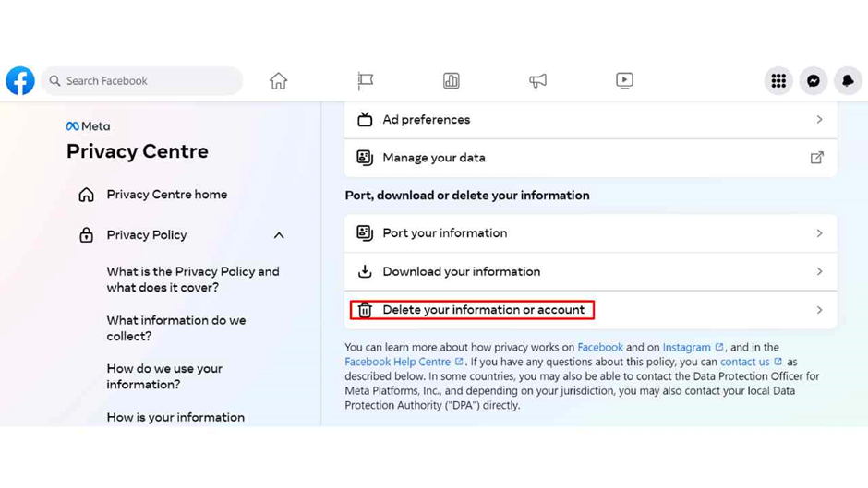Open the Ads megaphone icon

pos(537,81)
